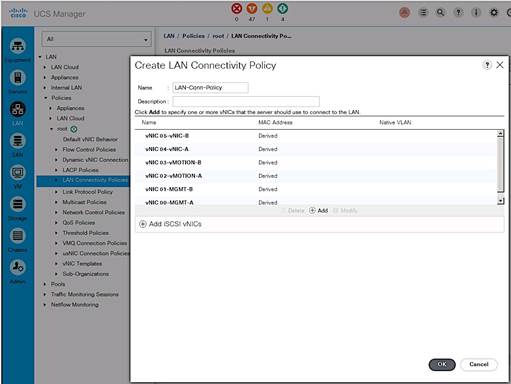Click Cancel in the dialog

click(x=479, y=364)
